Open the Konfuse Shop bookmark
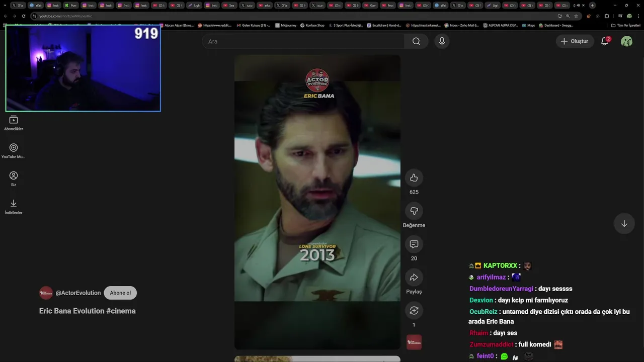The width and height of the screenshot is (644, 362). click(x=312, y=25)
